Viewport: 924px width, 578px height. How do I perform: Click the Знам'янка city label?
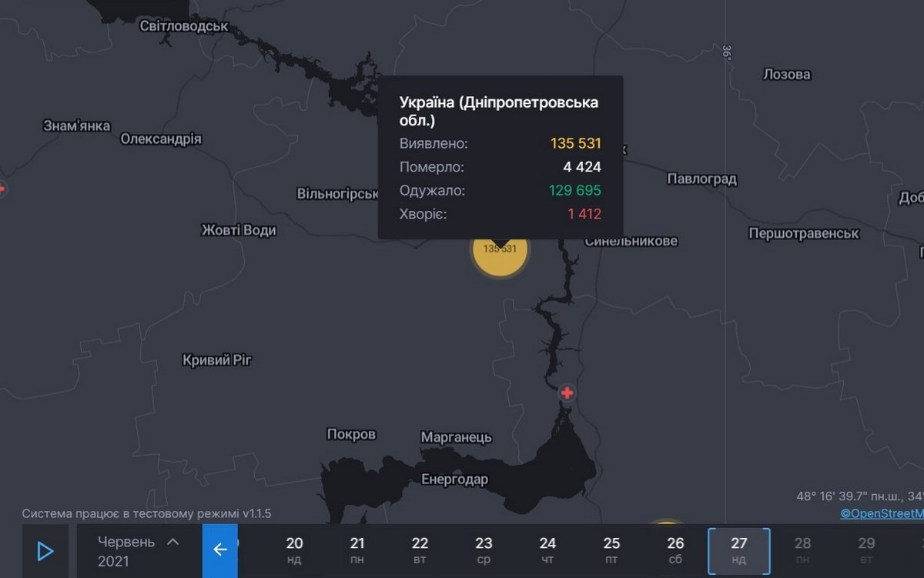pyautogui.click(x=76, y=125)
